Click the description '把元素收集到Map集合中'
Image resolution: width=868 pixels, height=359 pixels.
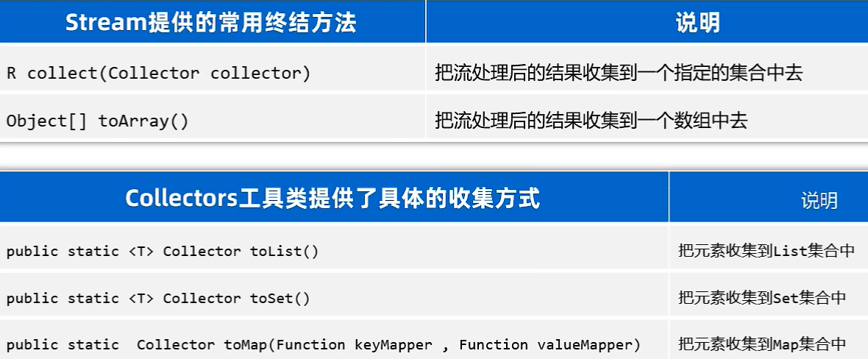click(x=762, y=344)
